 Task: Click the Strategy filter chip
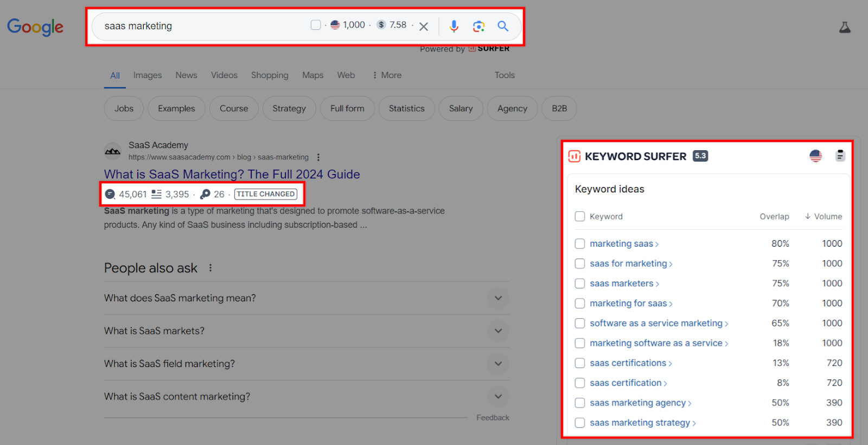[x=289, y=108]
